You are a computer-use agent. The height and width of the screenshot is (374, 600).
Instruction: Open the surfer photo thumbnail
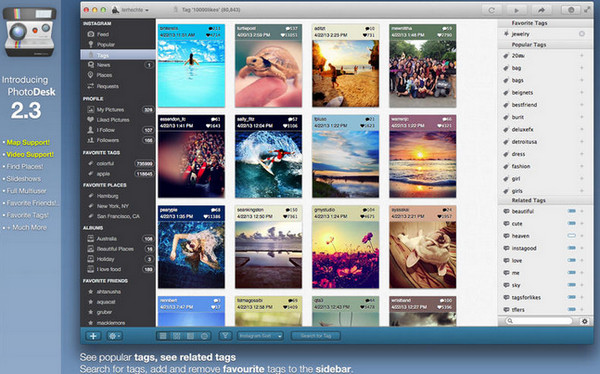(x=268, y=165)
